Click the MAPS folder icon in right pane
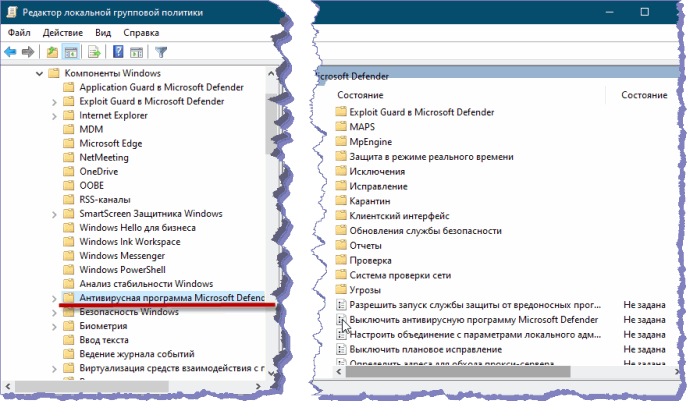This screenshot has width=690, height=403. [341, 127]
